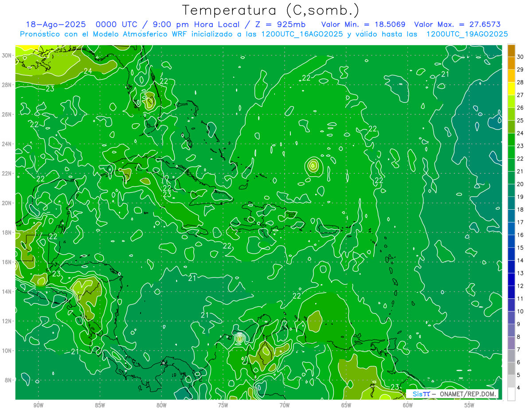
Task: Click the '22N' latitude axis label
Action: [x=7, y=173]
